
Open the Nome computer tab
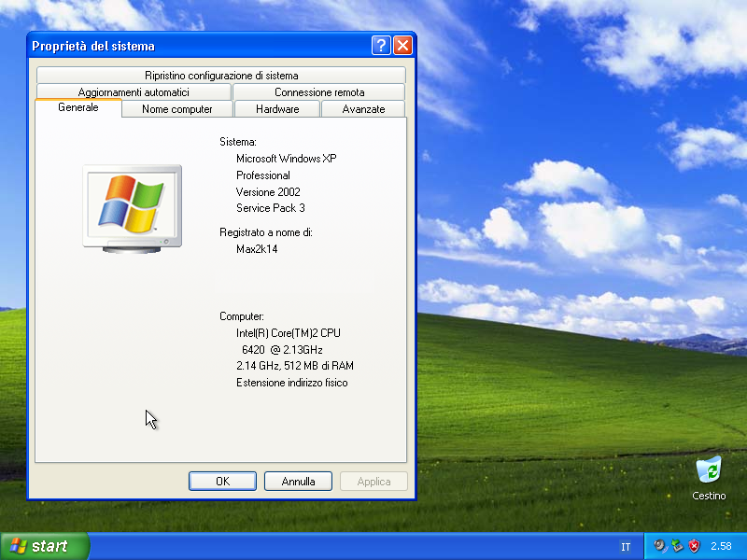[x=177, y=109]
